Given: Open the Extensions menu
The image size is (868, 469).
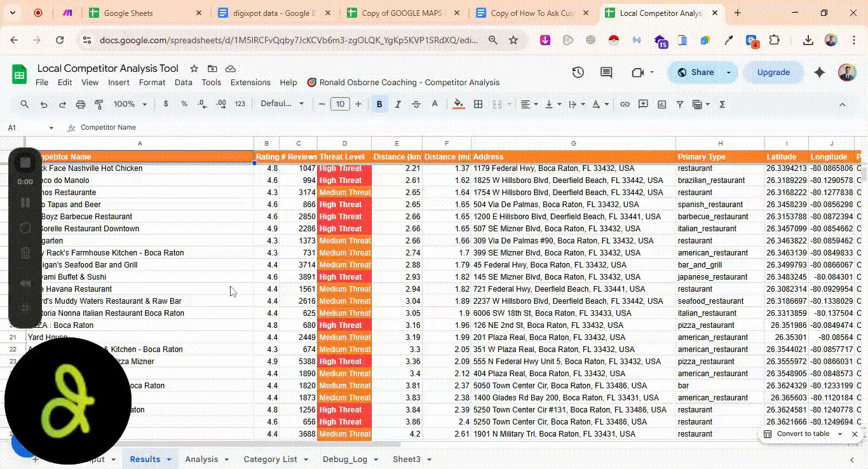Looking at the screenshot, I should [250, 83].
